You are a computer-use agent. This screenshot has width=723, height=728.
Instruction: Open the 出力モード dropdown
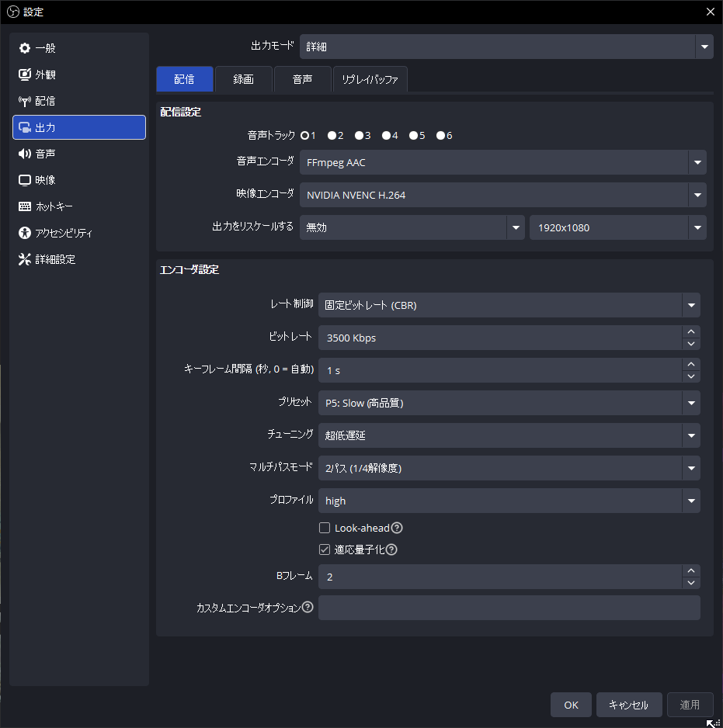point(703,46)
